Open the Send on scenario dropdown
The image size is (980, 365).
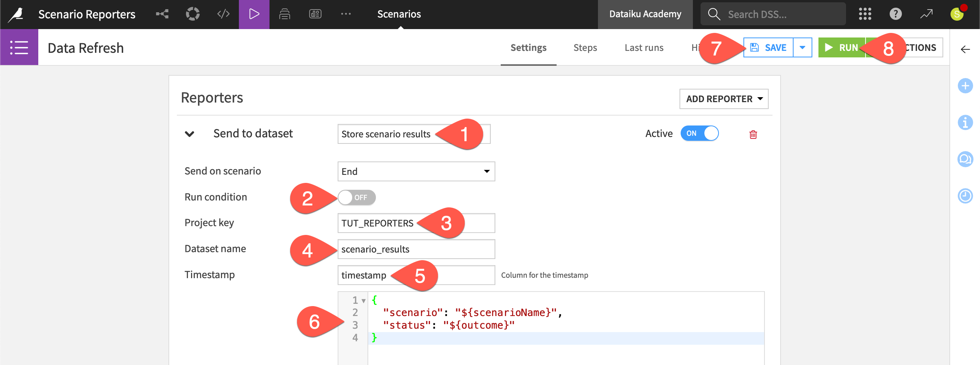[416, 171]
